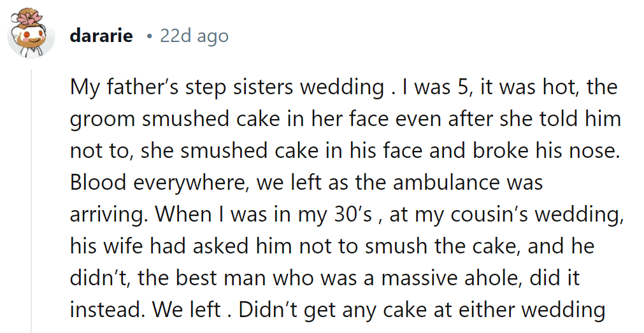This screenshot has width=644, height=333.
Task: Open dararie's Snoo avatar profile picture
Action: [31, 34]
